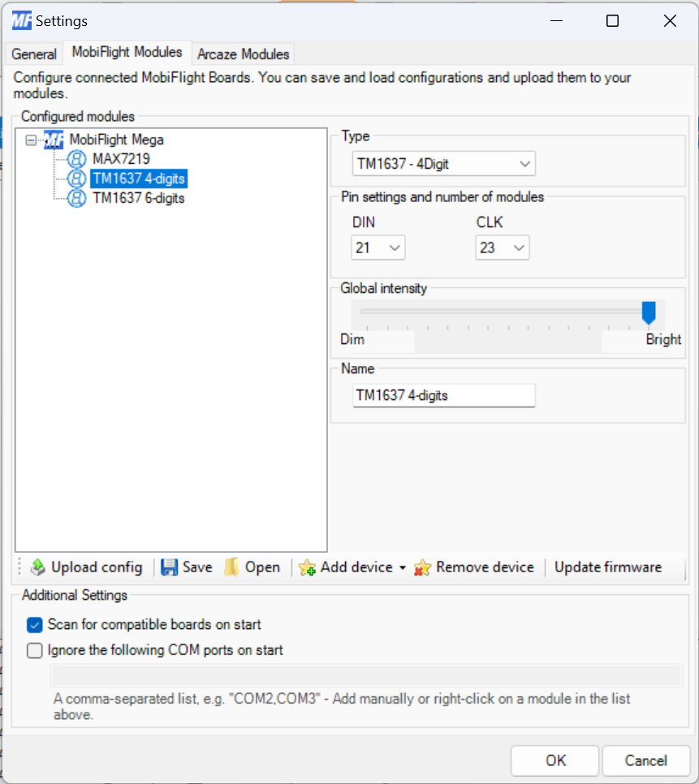The image size is (699, 784).
Task: Select the MAX7219 tree item
Action: pyautogui.click(x=121, y=159)
